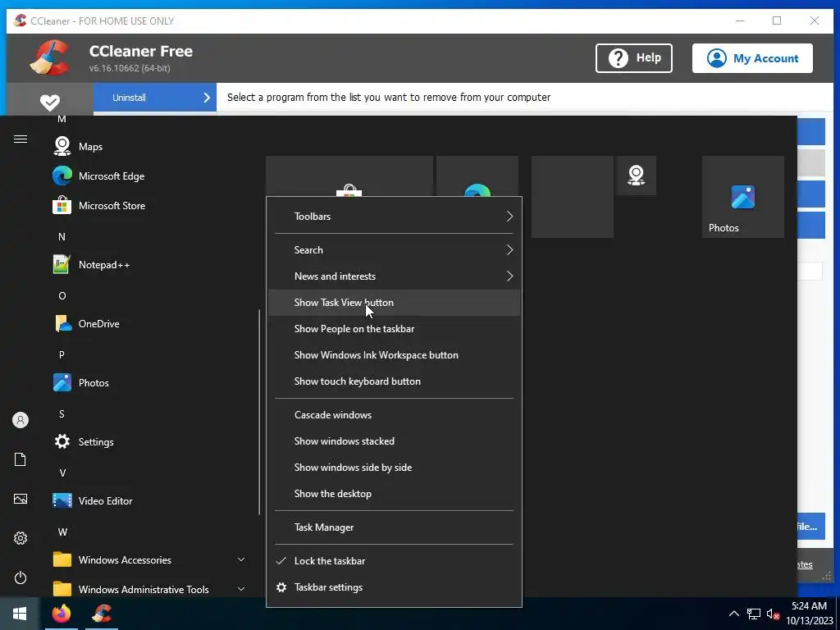Toggle Show touch keyboard button

tap(394, 381)
